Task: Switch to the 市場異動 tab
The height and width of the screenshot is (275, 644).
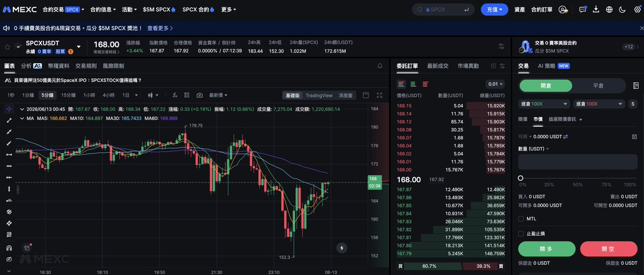Action: 469,66
